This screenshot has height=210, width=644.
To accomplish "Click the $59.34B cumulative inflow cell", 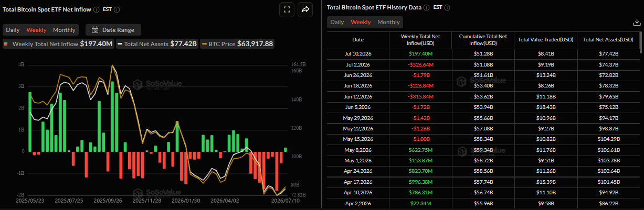I will click(x=482, y=150).
